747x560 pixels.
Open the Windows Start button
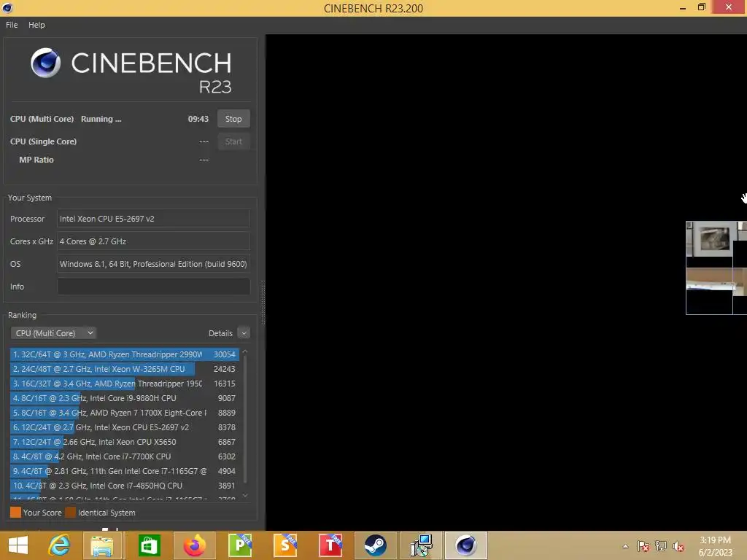click(18, 545)
